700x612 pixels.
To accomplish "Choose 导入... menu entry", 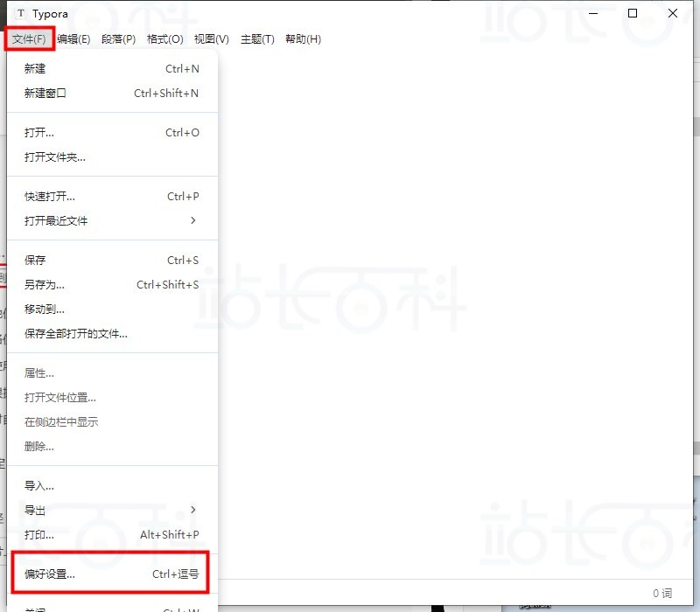I will [x=112, y=486].
